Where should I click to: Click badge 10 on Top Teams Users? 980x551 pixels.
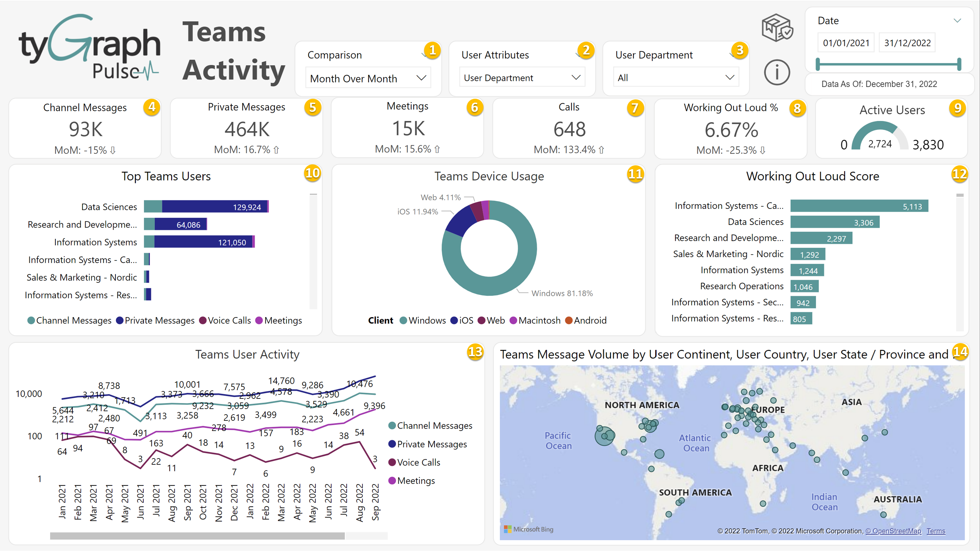pyautogui.click(x=312, y=173)
